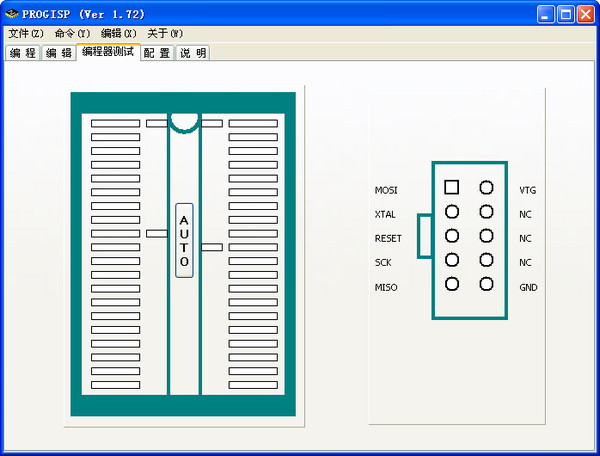
Task: Click the NC pin opposite SCK
Action: [x=487, y=260]
